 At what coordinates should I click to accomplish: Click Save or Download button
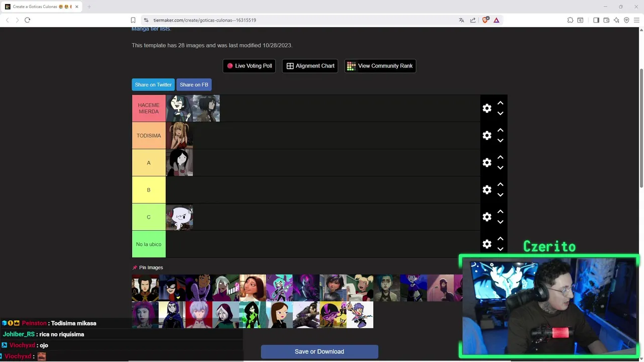(319, 351)
